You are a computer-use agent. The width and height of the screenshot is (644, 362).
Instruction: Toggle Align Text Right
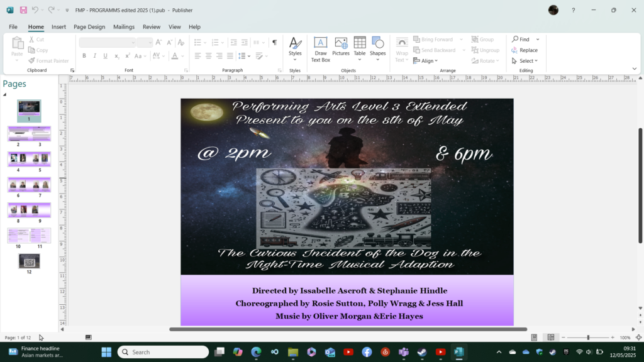[x=219, y=56]
